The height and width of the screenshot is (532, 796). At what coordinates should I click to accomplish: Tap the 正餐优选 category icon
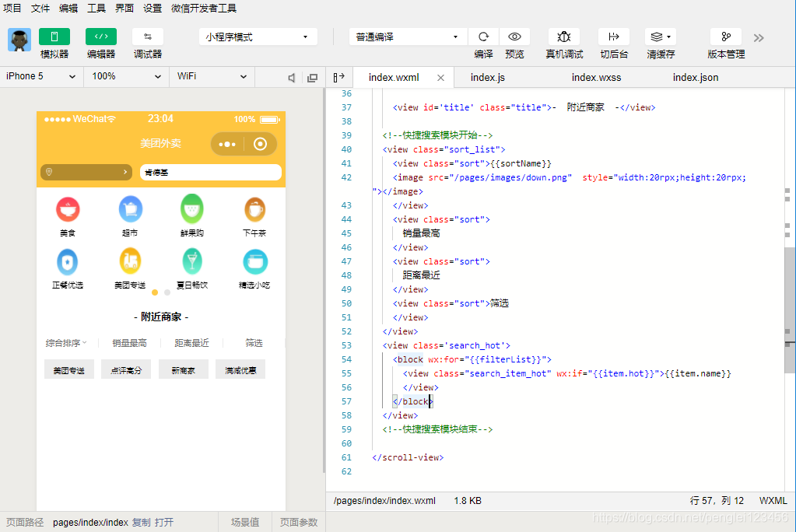coord(68,262)
